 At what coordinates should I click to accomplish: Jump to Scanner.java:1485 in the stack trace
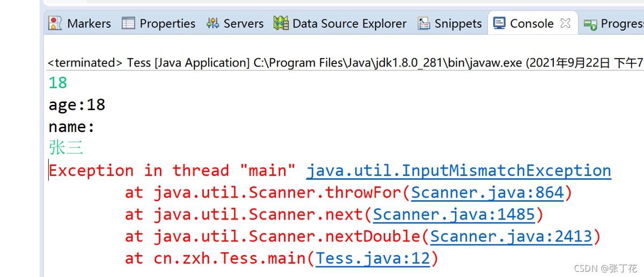[x=454, y=215]
